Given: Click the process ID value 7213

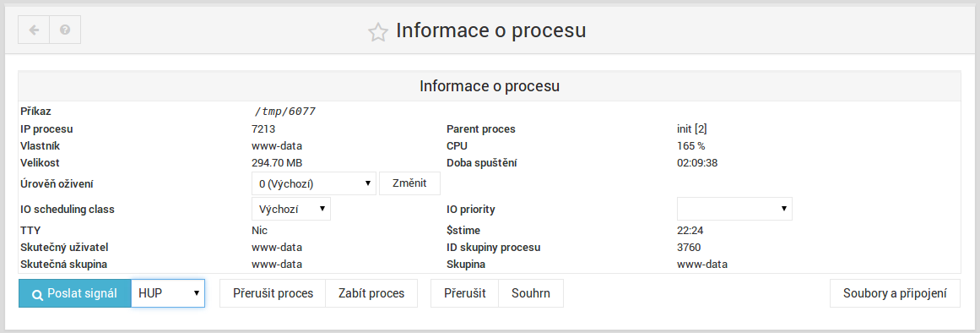Looking at the screenshot, I should [x=263, y=129].
